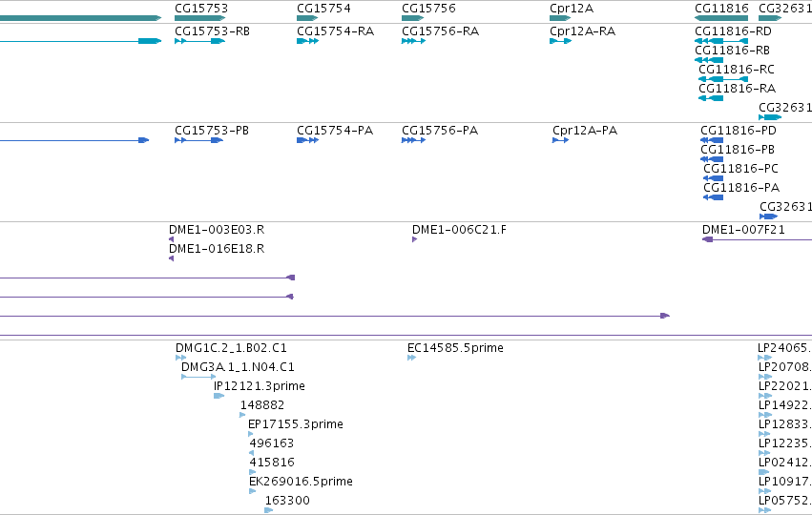The height and width of the screenshot is (515, 812).
Task: Select the CG11816-RB transcript label
Action: (x=732, y=51)
